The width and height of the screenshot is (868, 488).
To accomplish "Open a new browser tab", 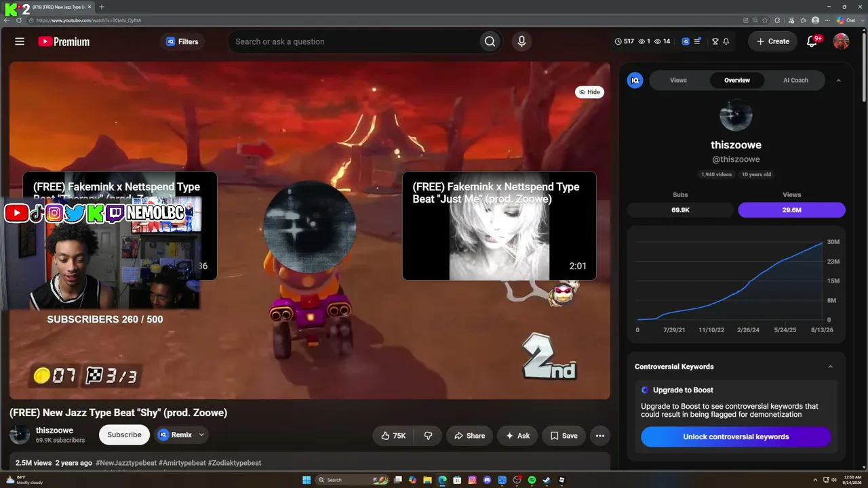I will click(102, 7).
